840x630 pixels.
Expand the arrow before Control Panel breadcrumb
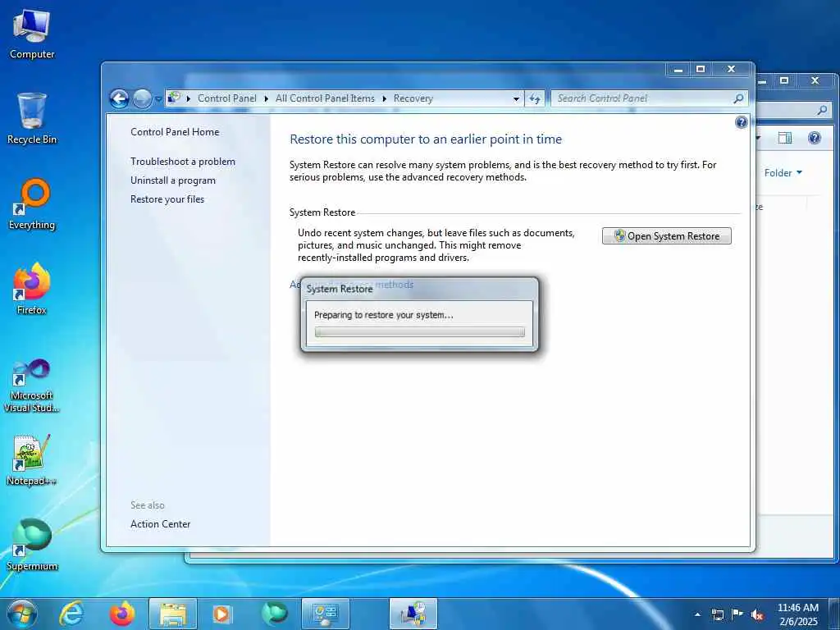pyautogui.click(x=189, y=98)
